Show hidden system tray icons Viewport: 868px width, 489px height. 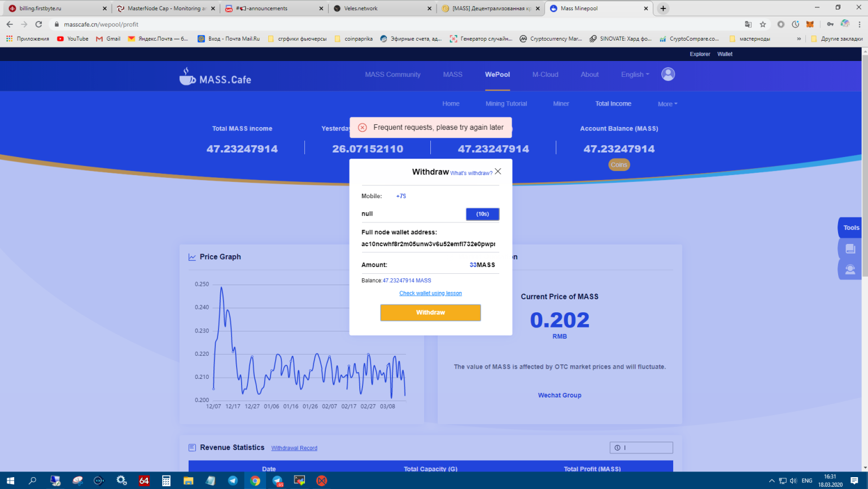771,481
